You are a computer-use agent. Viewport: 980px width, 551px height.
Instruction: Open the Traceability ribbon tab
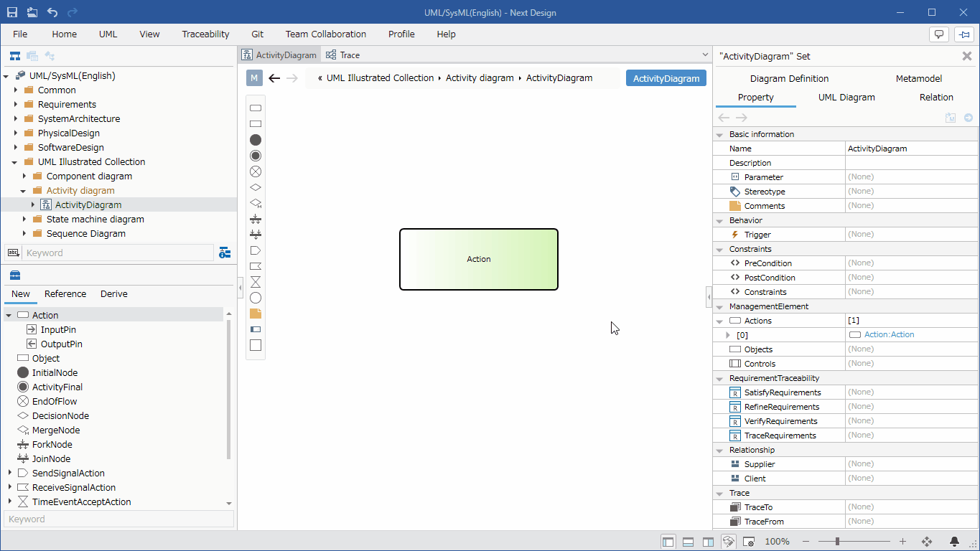point(205,34)
